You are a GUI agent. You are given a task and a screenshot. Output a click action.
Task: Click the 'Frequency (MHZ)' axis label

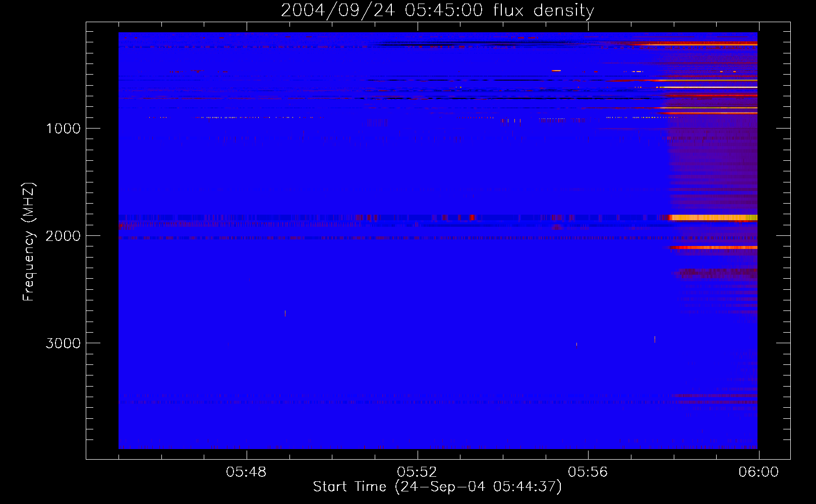(29, 242)
